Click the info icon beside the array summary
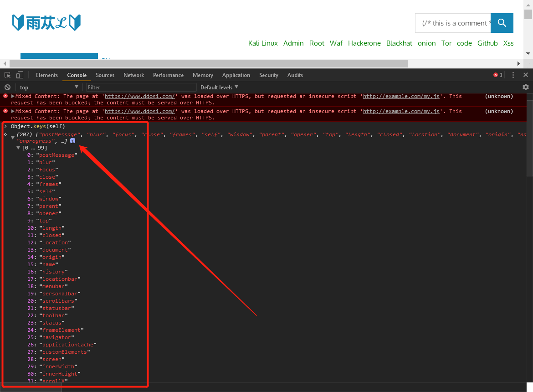This screenshot has height=392, width=533. (x=73, y=141)
